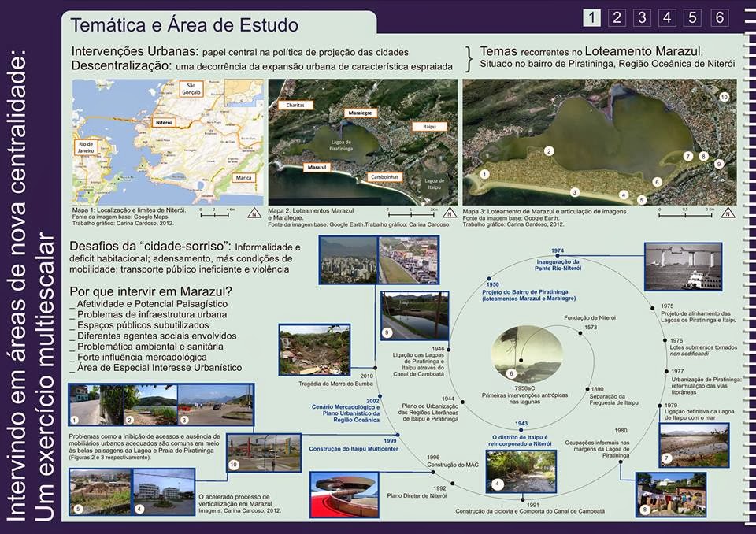The image size is (756, 534).
Task: Click the Itaipu label box on Mapa 2
Action: (x=430, y=126)
